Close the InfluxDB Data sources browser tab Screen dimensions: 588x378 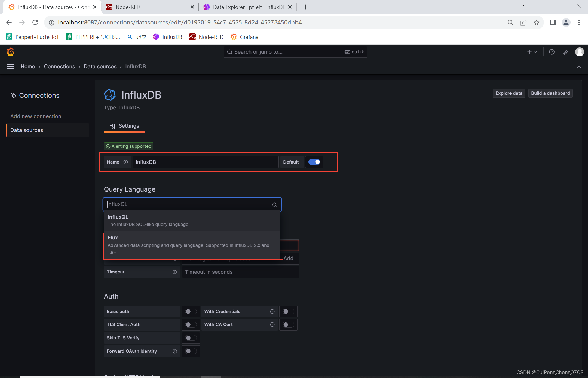click(95, 7)
